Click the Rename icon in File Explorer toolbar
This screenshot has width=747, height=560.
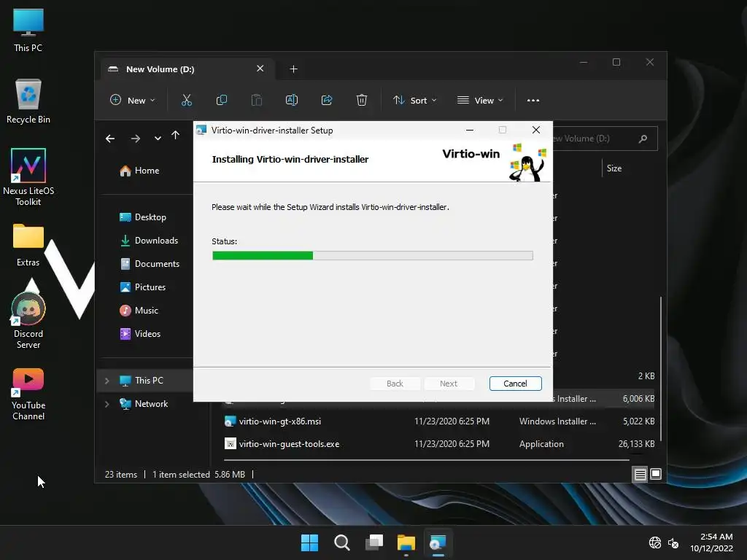[x=292, y=100]
